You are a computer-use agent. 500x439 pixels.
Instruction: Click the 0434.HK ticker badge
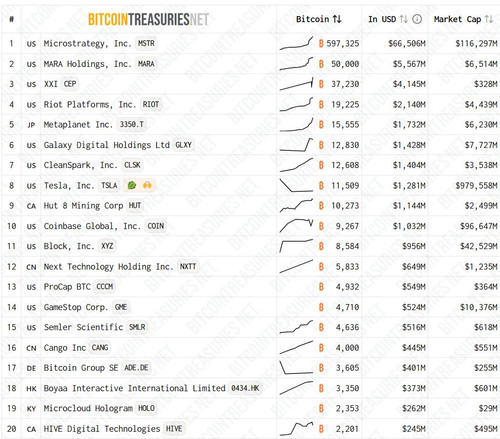point(246,389)
